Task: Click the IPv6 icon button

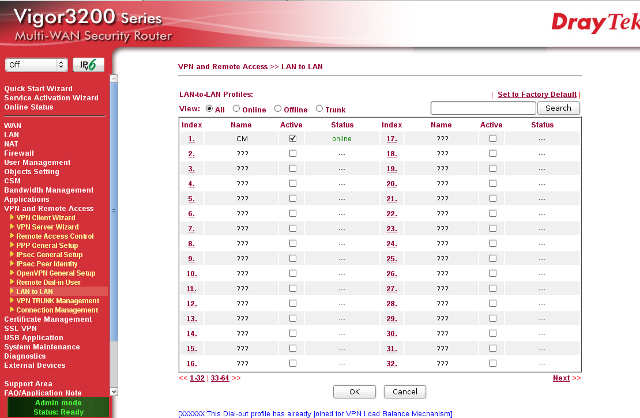Action: click(88, 64)
